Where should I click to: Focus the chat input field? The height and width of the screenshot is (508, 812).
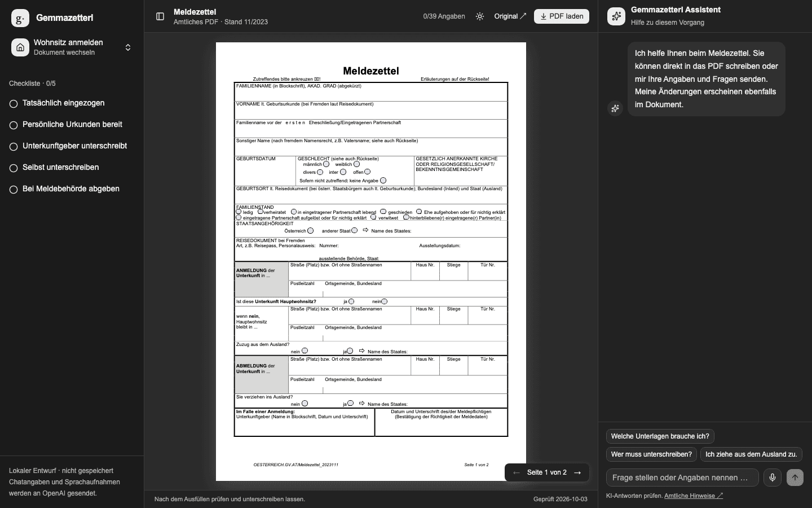[x=682, y=478]
